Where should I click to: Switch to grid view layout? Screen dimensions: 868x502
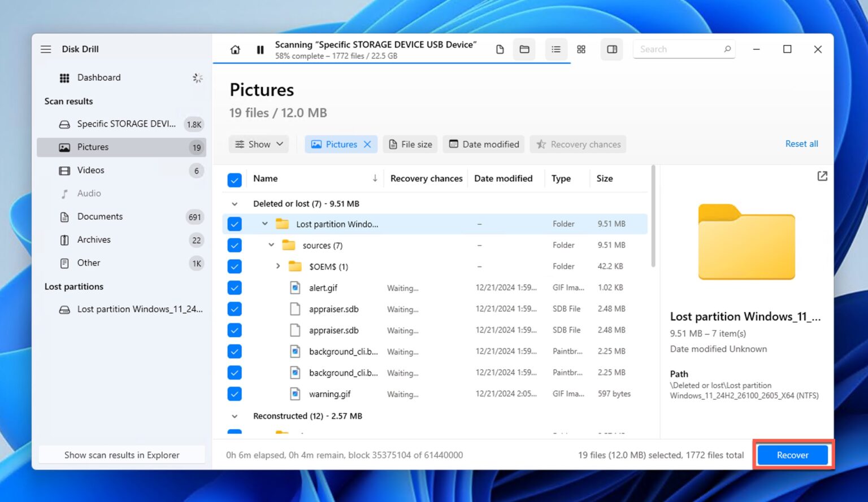pos(581,49)
